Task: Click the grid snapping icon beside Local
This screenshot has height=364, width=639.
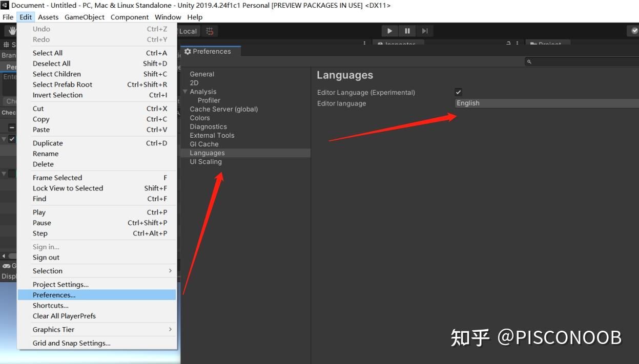Action: click(x=209, y=31)
